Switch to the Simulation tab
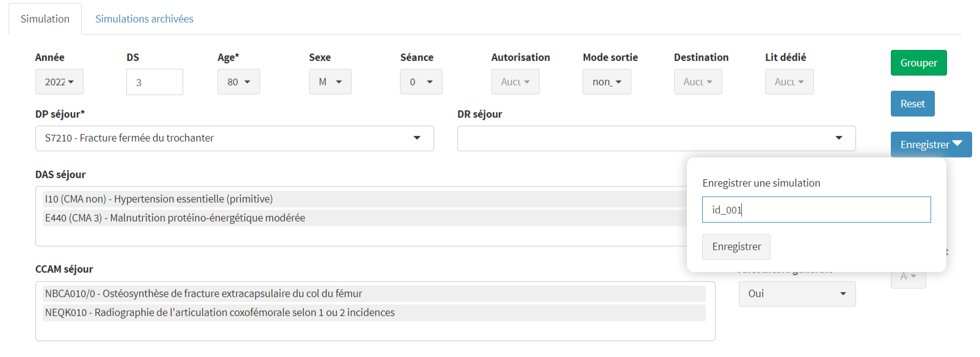 [x=45, y=19]
